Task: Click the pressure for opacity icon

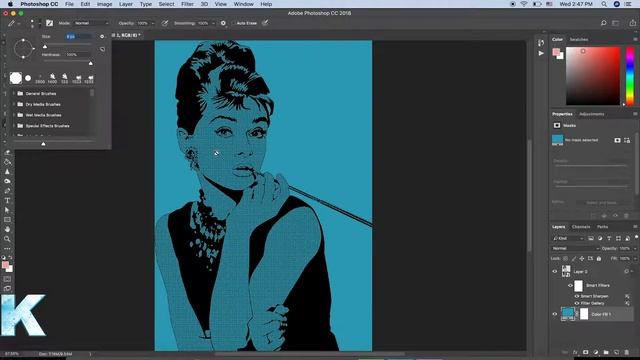Action: point(164,23)
